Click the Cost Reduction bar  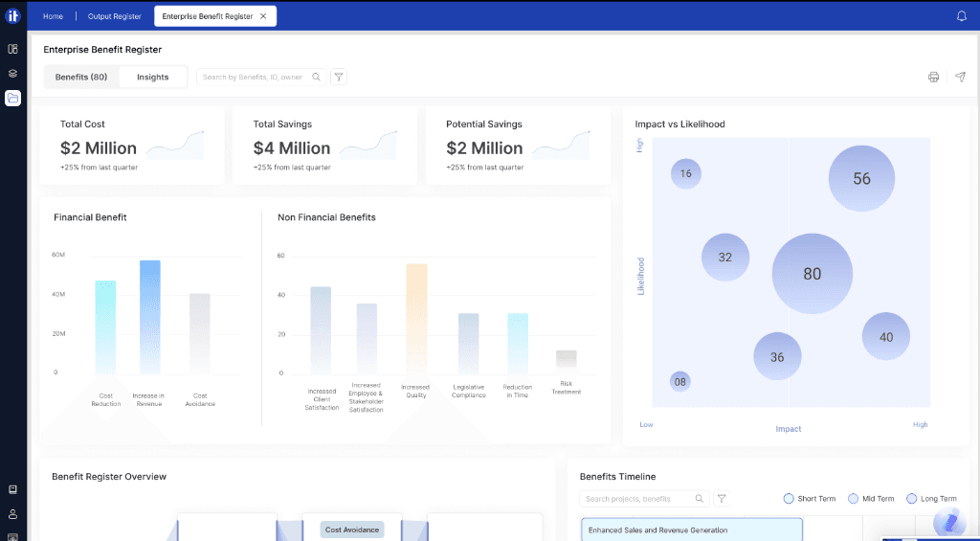105,327
